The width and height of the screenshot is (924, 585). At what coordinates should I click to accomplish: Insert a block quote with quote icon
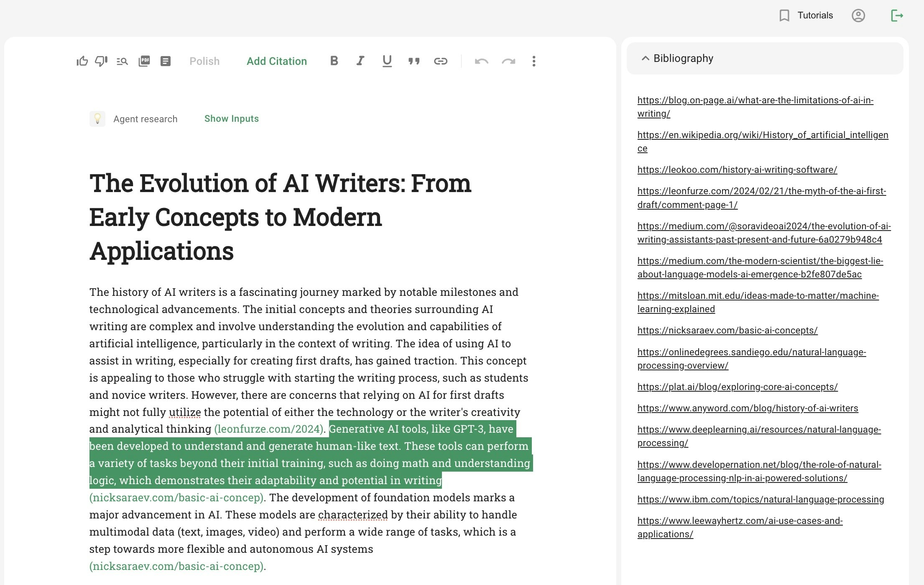pyautogui.click(x=414, y=61)
